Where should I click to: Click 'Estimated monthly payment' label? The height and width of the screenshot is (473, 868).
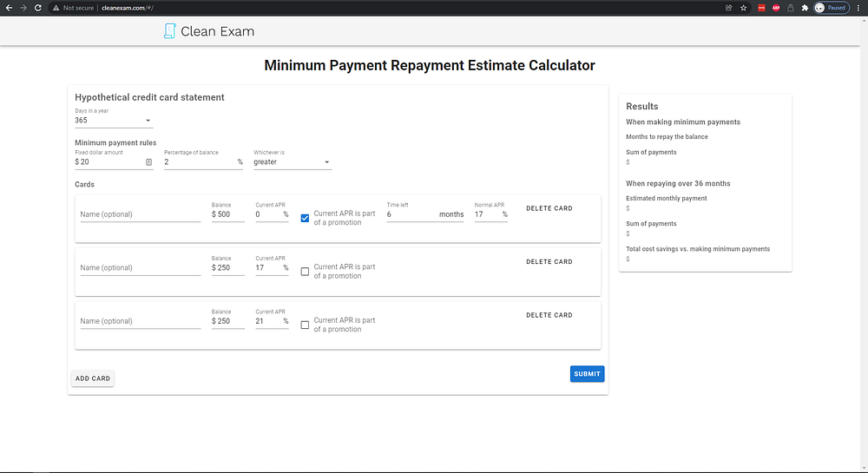coord(666,198)
